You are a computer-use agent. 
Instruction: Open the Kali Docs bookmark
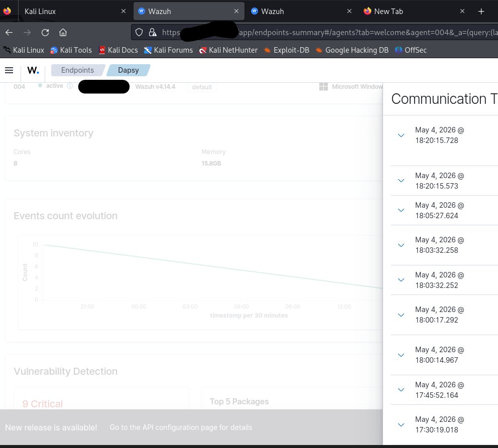(x=118, y=50)
